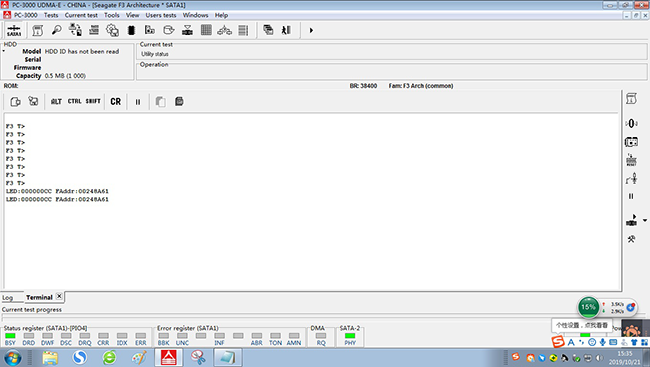Toggle the CTRL key modifier button
The height and width of the screenshot is (367, 650).
coord(75,101)
